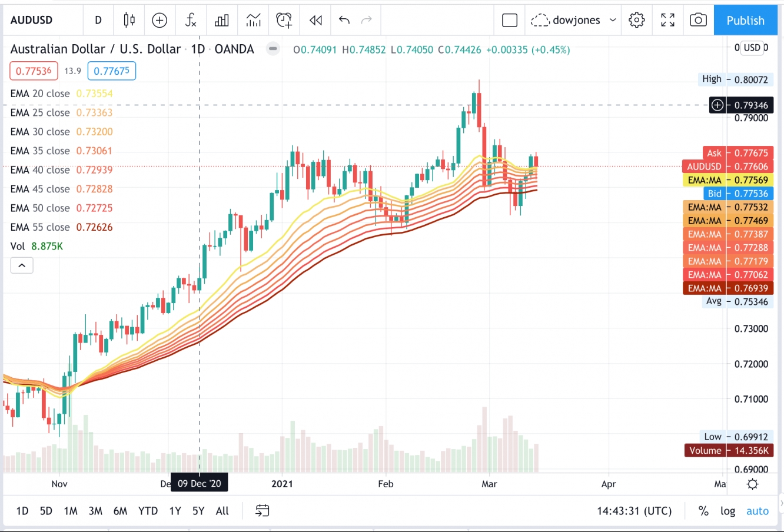Screen dimensions: 784x532
Task: Click the yellow EMA:MA 0.77569 label
Action: (727, 180)
